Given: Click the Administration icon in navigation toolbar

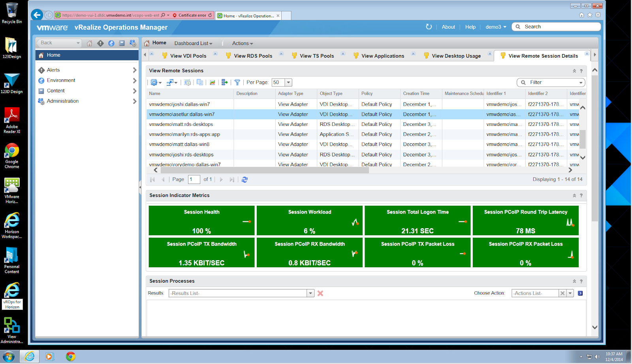Looking at the screenshot, I should click(x=133, y=43).
